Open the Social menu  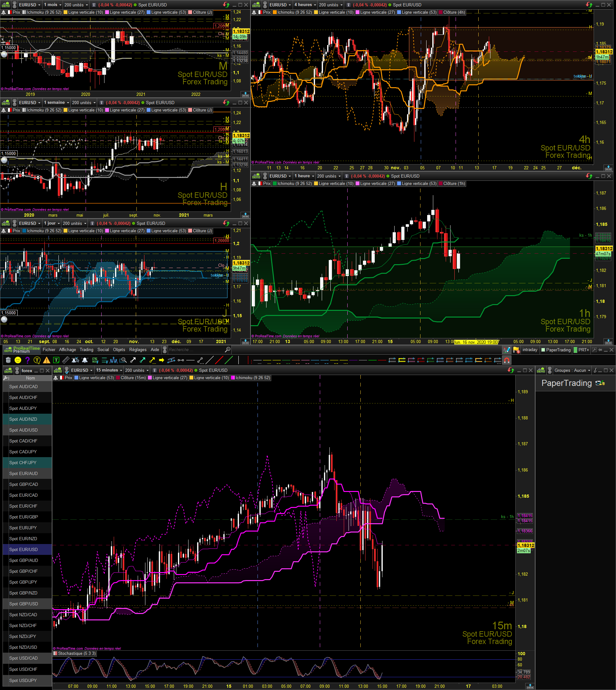[x=103, y=349]
